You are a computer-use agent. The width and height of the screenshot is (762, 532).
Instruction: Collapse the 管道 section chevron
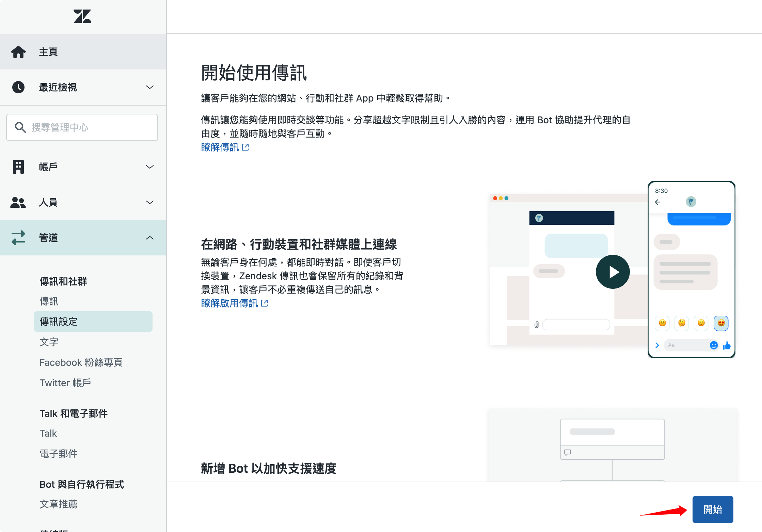click(150, 238)
